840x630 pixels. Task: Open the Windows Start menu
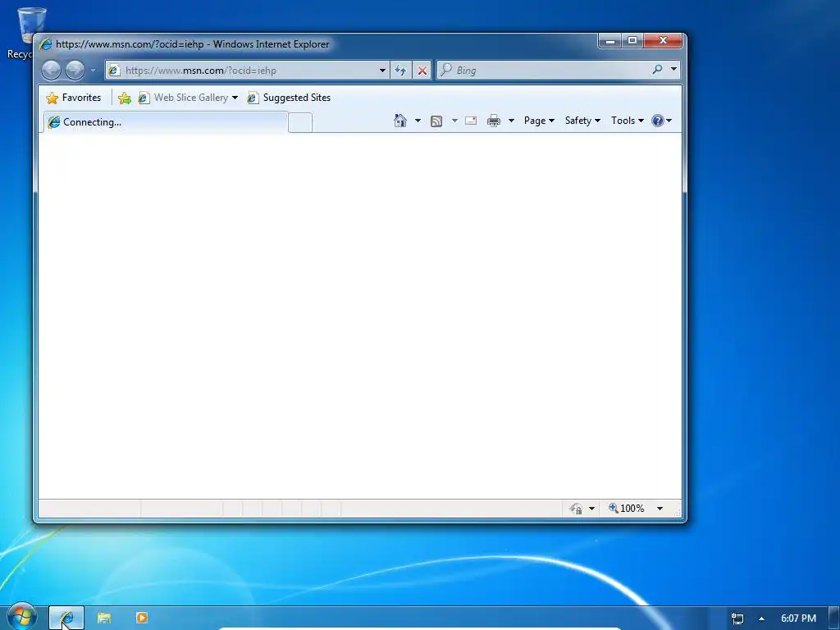tap(22, 617)
